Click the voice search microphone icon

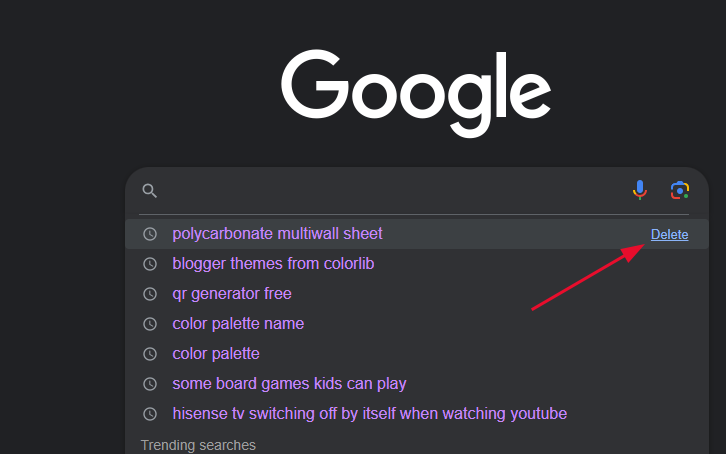tap(640, 190)
